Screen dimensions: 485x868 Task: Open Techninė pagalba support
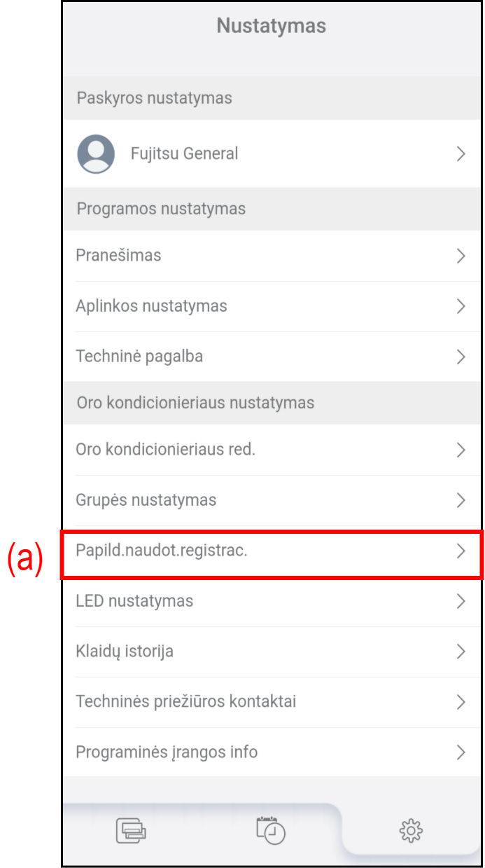pos(272,357)
